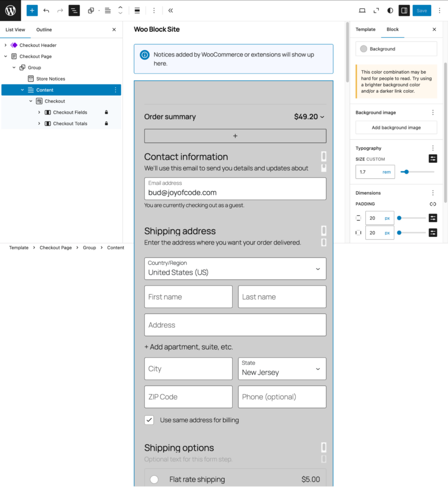Image resolution: width=448 pixels, height=495 pixels.
Task: Select the Template tab in the sidebar
Action: (x=365, y=29)
